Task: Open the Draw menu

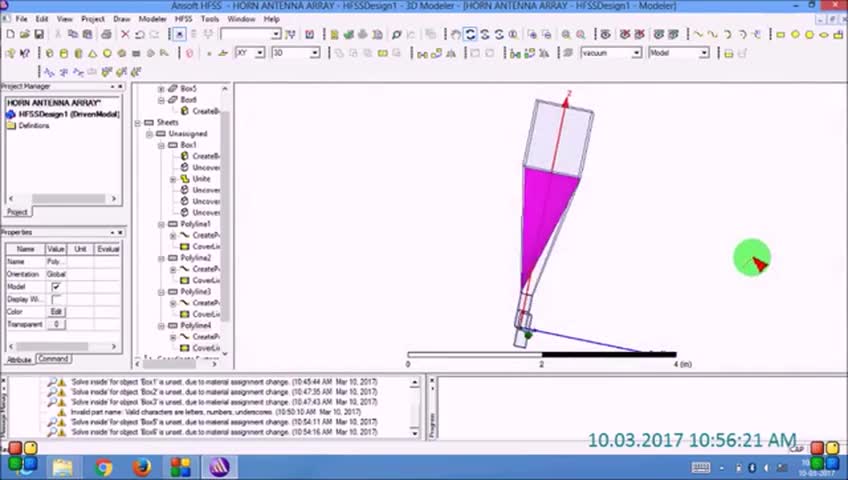Action: (122, 19)
